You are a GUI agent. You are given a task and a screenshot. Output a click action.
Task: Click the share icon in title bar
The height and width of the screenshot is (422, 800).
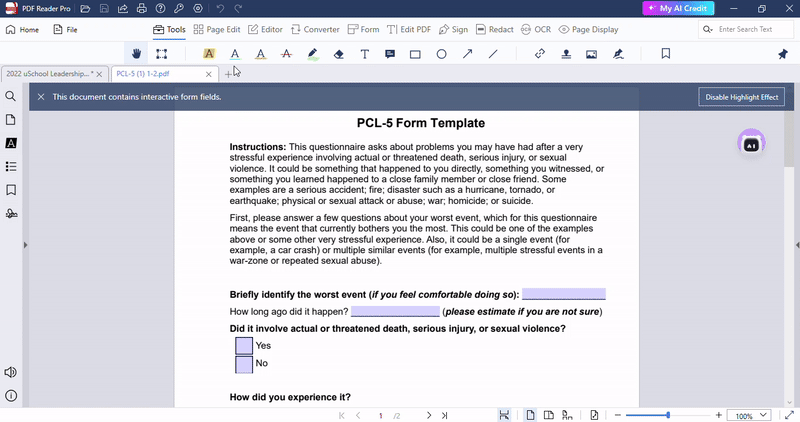[122, 9]
